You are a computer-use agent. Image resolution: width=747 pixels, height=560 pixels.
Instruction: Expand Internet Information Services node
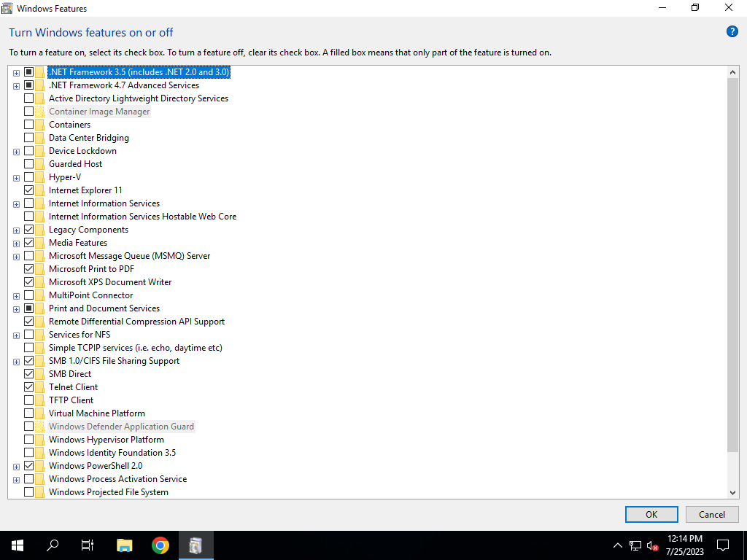(16, 204)
